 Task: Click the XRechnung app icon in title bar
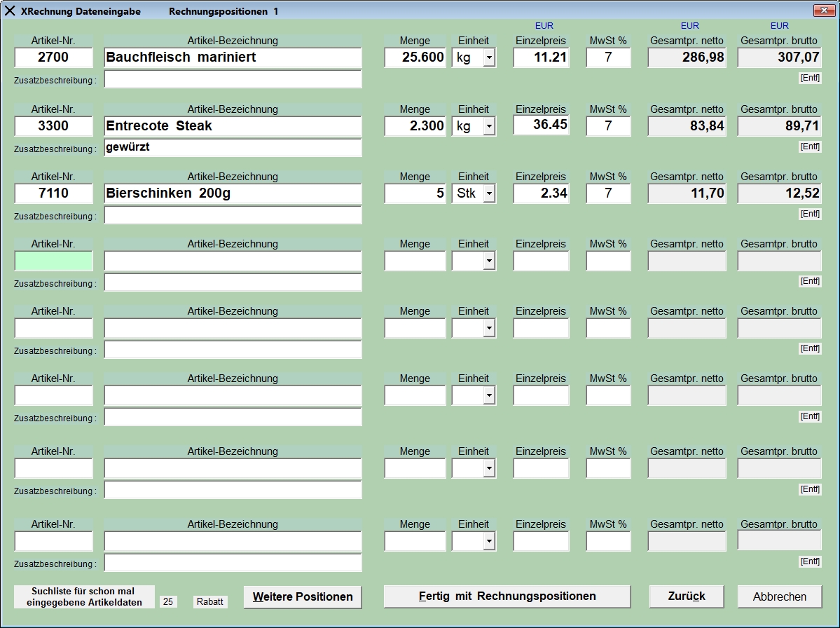10,11
